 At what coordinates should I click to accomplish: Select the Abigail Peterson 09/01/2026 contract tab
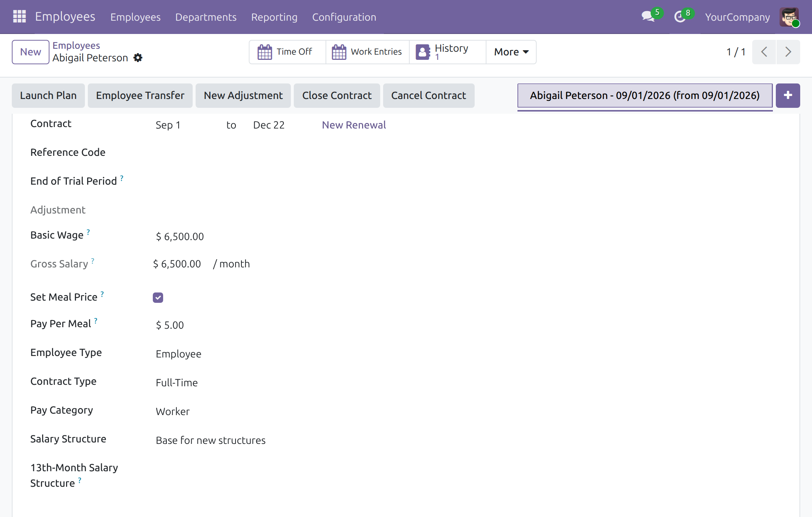click(x=645, y=96)
